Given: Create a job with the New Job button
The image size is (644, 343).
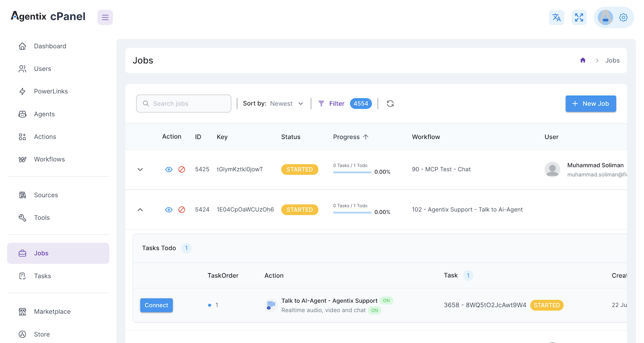Looking at the screenshot, I should (591, 103).
